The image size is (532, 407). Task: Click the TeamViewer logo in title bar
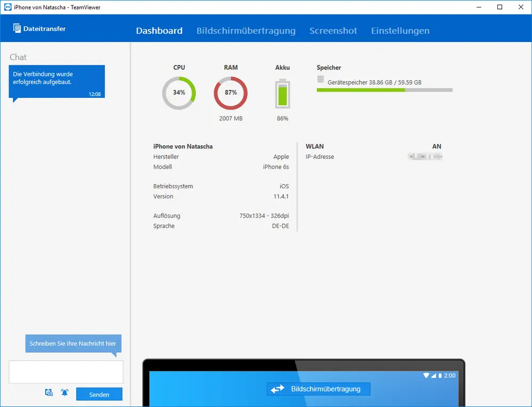pos(7,7)
